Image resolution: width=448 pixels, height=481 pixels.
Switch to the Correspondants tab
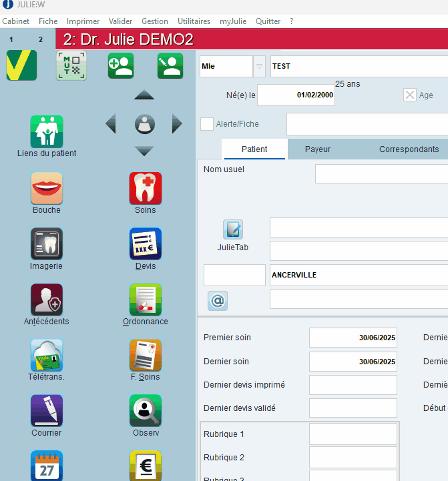[409, 149]
